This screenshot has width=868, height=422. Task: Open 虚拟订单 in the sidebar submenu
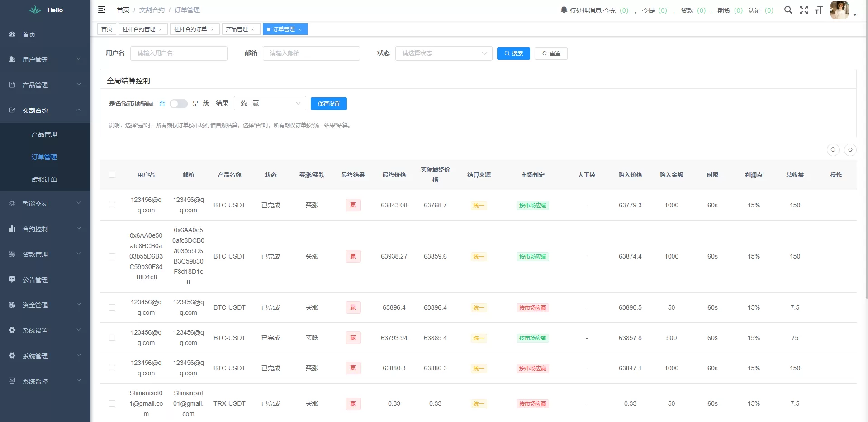click(x=45, y=180)
